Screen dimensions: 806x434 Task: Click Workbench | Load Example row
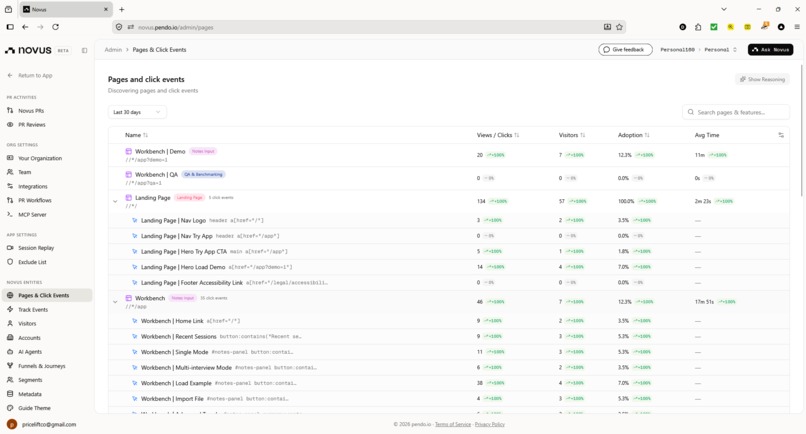(449, 383)
